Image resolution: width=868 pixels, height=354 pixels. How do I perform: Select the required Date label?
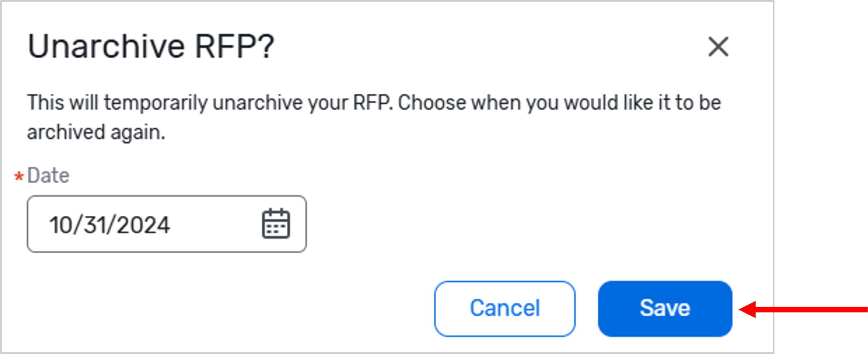pos(48,175)
